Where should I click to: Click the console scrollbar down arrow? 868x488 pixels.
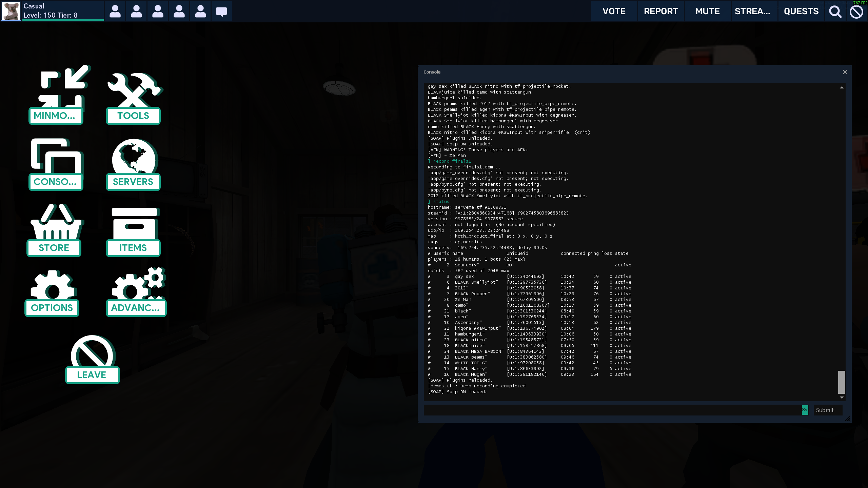click(x=842, y=398)
